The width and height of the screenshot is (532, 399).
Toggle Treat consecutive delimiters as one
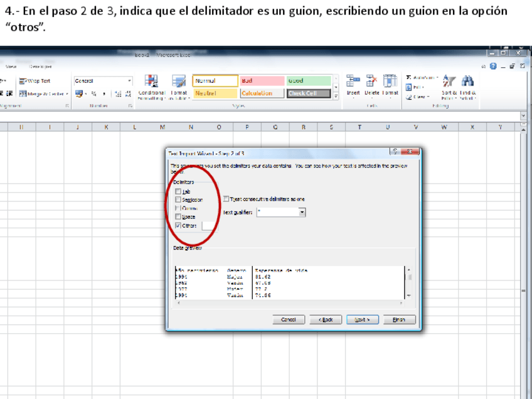226,199
